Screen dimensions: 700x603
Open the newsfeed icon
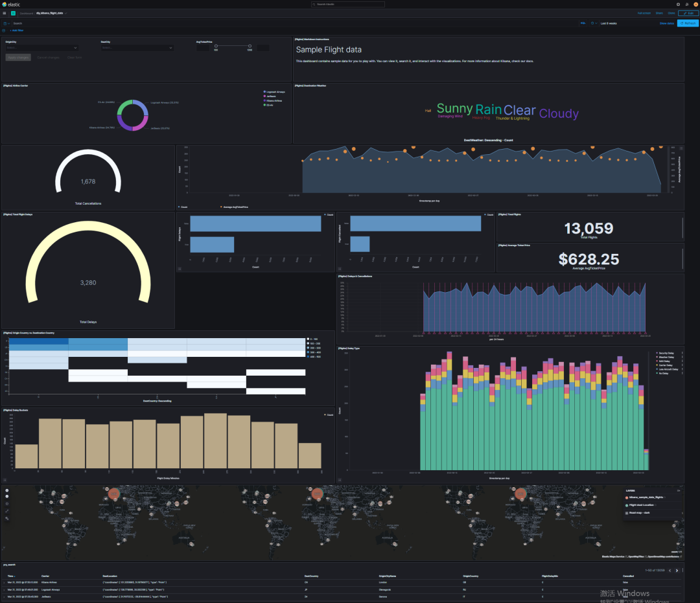point(687,5)
